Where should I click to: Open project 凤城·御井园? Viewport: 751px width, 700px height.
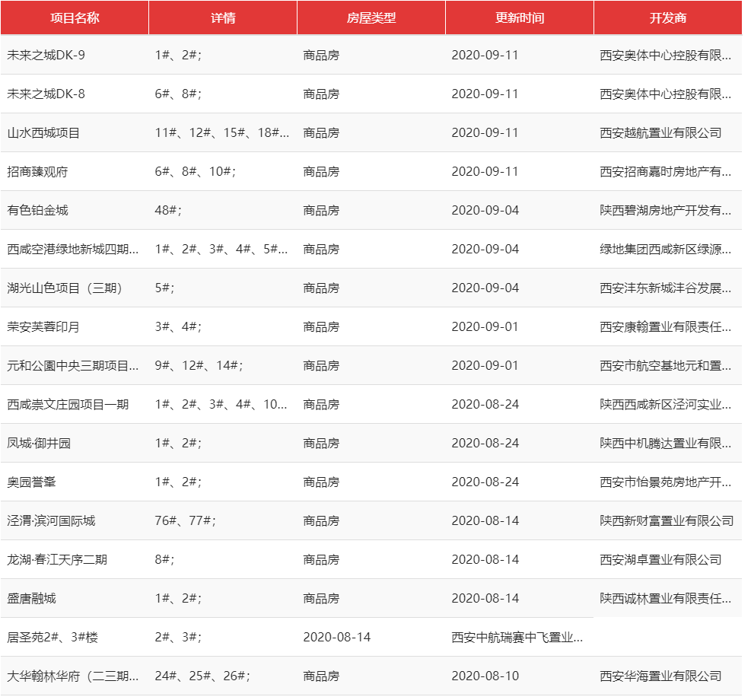39,443
